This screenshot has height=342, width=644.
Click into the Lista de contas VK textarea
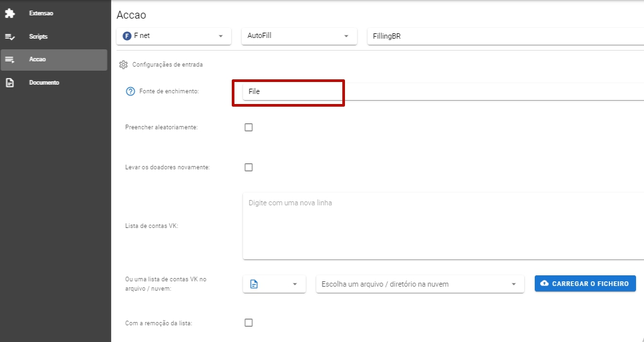(443, 226)
